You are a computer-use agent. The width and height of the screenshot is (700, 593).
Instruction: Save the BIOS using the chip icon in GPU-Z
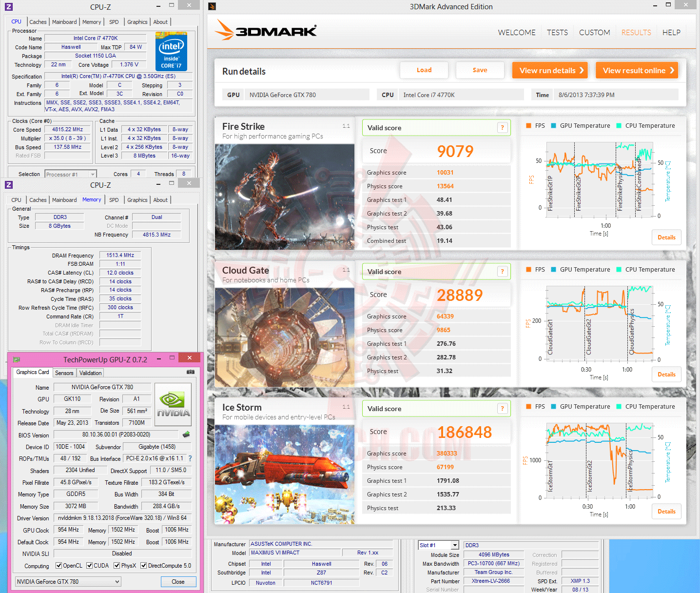click(x=186, y=434)
